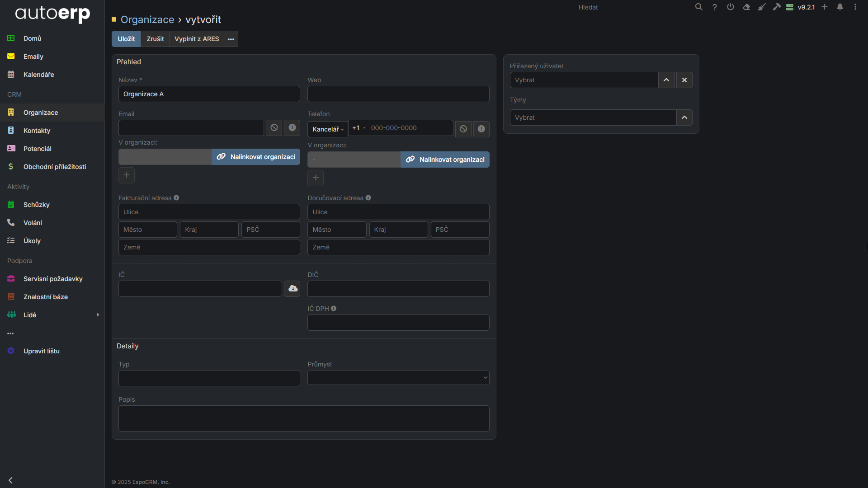The height and width of the screenshot is (488, 868).
Task: Open the Kancelář phone type dropdown
Action: point(328,129)
